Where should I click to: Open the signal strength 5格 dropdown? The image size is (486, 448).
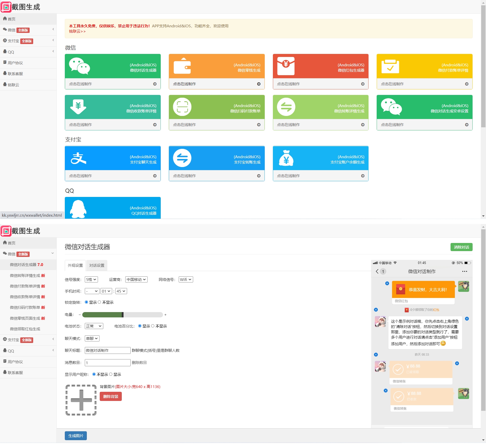pos(91,279)
